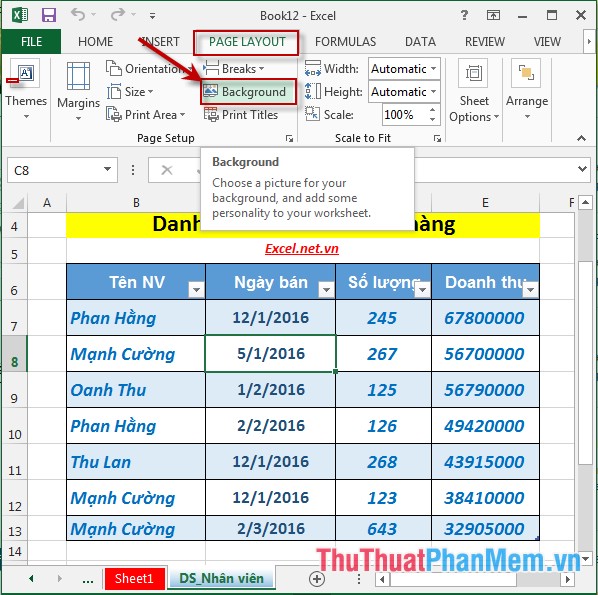Click the Excel.net.vn hyperlink
The image size is (598, 595).
pos(302,249)
